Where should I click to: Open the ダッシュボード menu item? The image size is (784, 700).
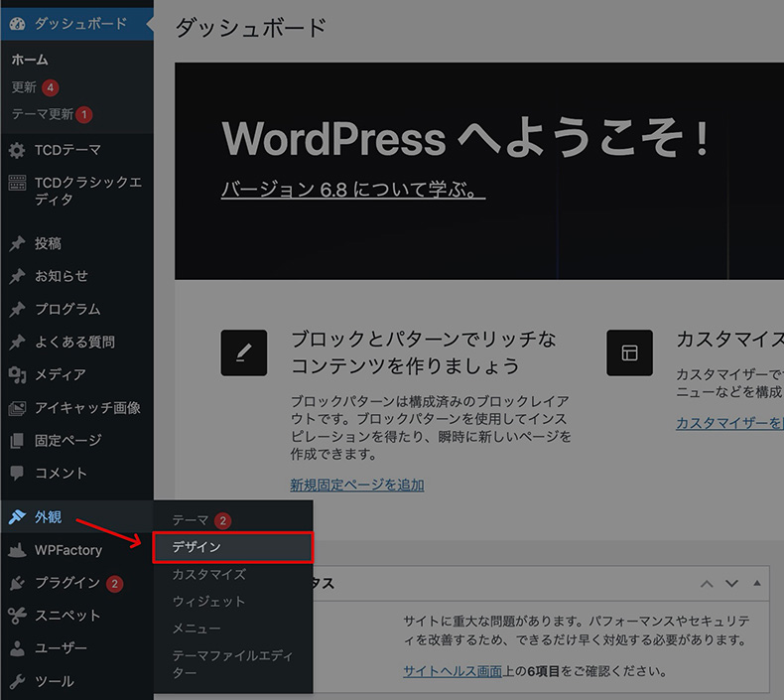[x=77, y=24]
